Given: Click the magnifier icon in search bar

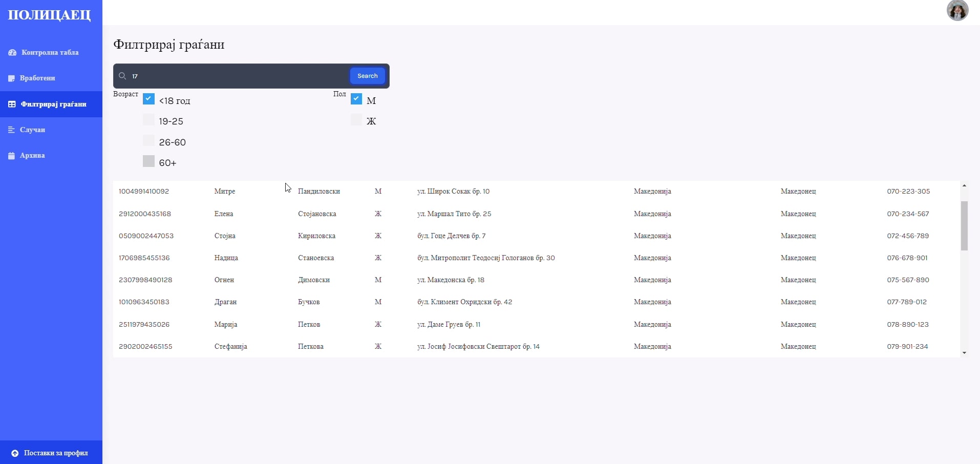Looking at the screenshot, I should point(122,76).
